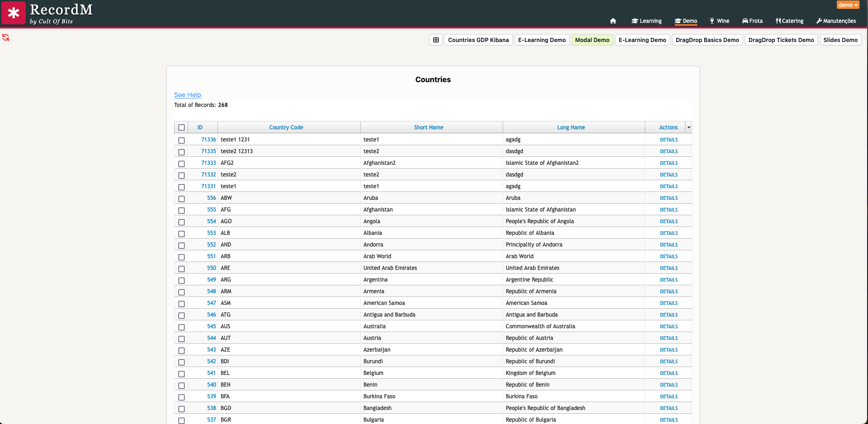Viewport: 868px width, 424px height.
Task: Go to the Home icon
Action: (613, 21)
